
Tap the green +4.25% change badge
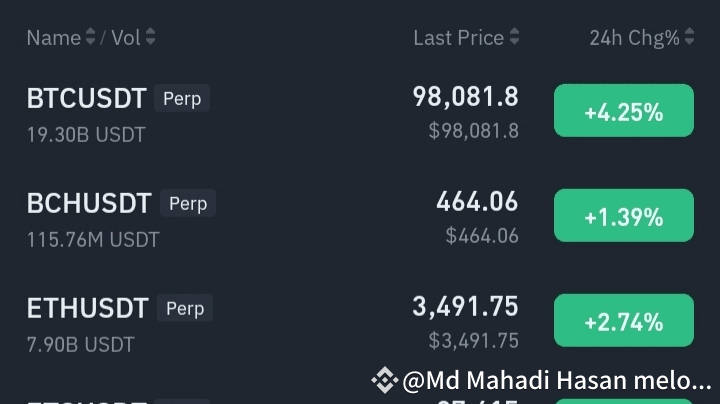623,111
